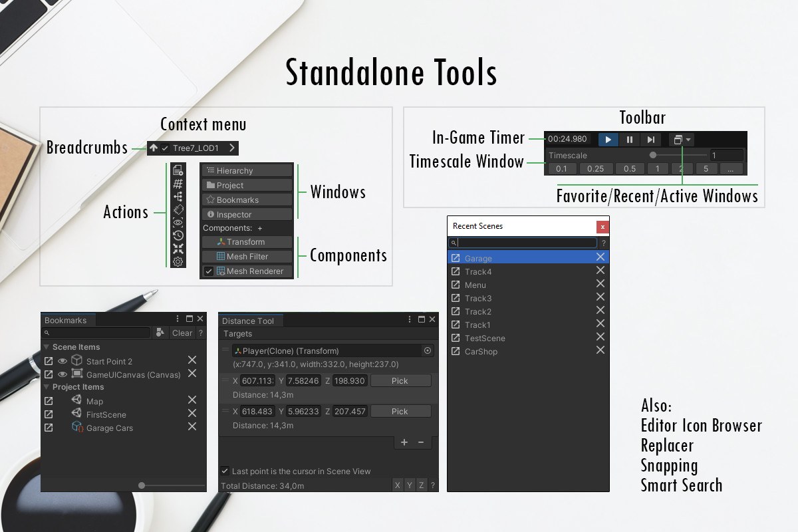Set timescale preset to 0.5
798x532 pixels.
[630, 169]
